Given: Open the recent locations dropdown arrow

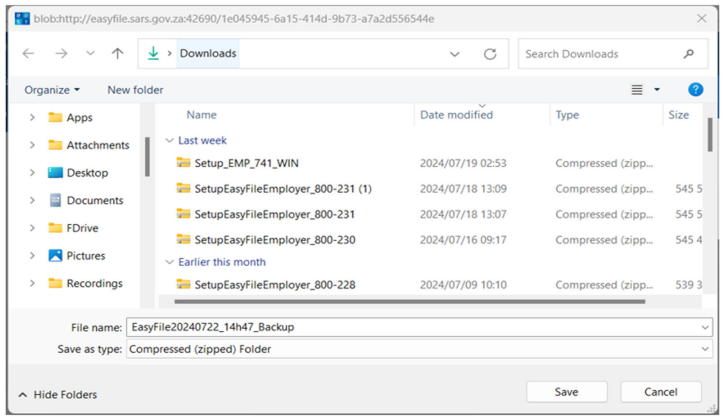Looking at the screenshot, I should [90, 54].
